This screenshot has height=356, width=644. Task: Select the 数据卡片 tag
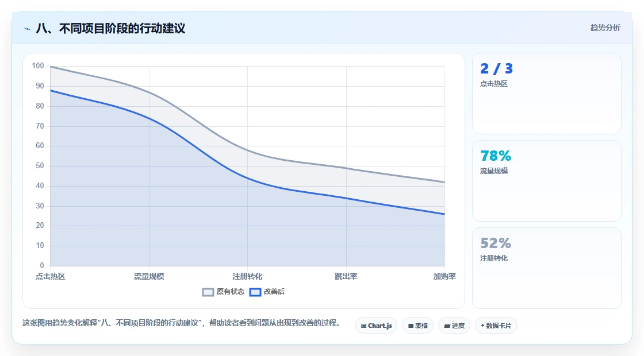coord(496,326)
